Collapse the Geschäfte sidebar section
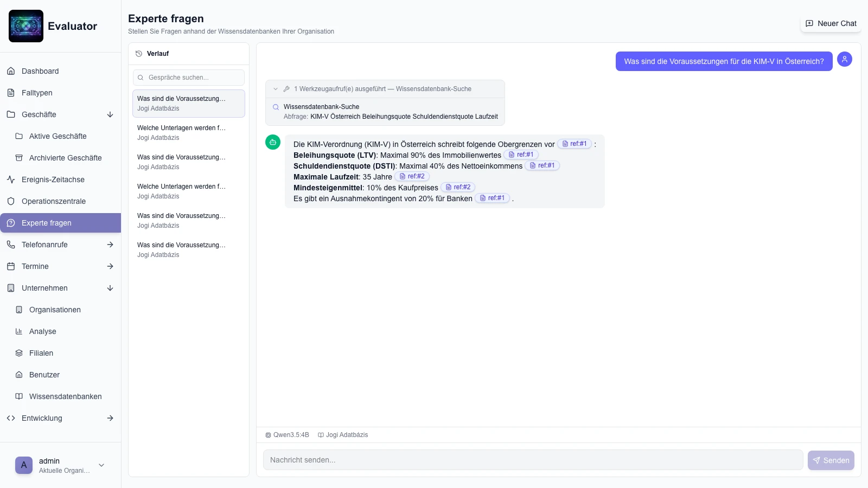The image size is (868, 488). tap(110, 114)
